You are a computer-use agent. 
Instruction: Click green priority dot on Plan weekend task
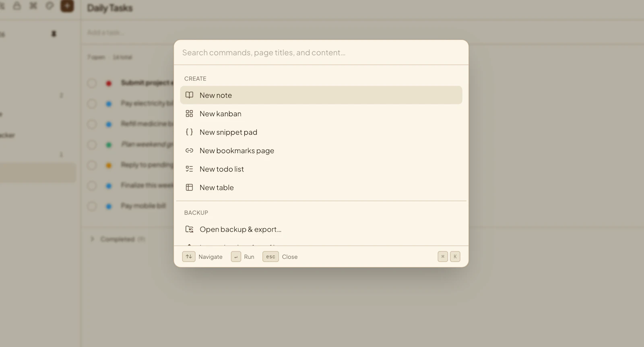point(109,145)
